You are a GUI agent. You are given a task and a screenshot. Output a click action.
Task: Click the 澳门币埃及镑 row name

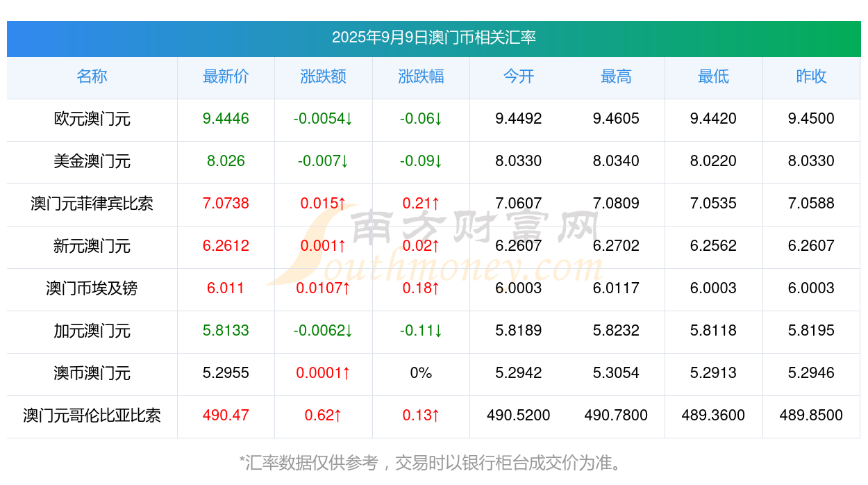[x=92, y=288]
